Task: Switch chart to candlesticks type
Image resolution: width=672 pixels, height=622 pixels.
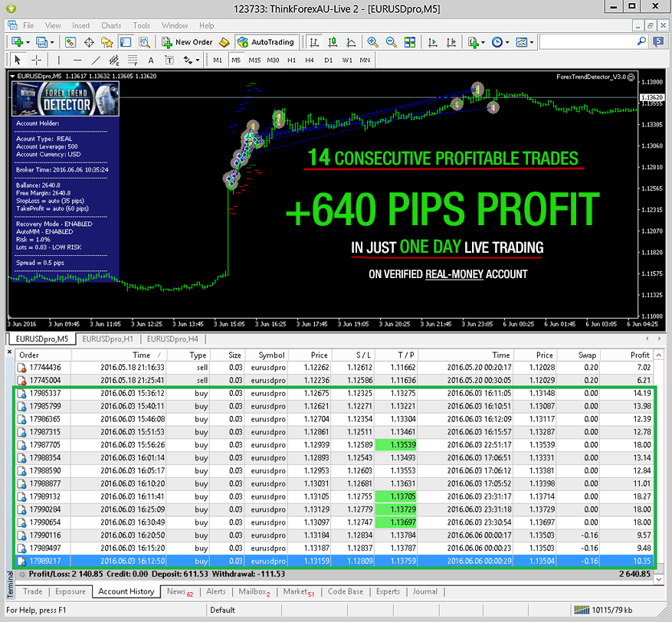Action: coord(333,42)
